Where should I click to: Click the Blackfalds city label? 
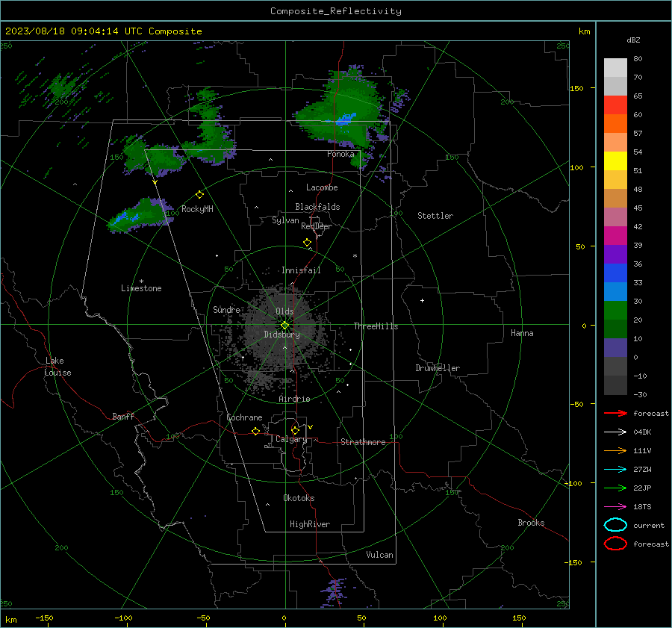coord(317,207)
